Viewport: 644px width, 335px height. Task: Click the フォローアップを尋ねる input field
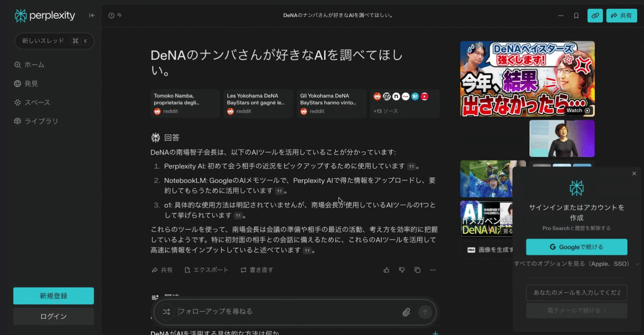(288, 311)
